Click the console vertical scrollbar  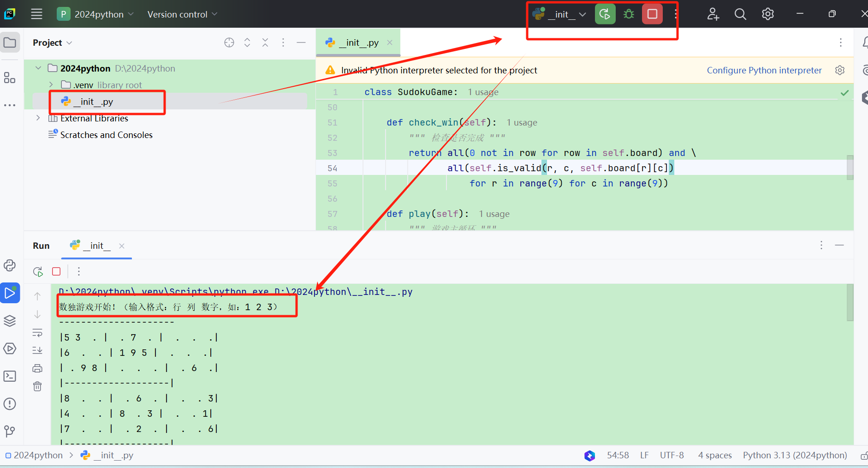point(850,302)
